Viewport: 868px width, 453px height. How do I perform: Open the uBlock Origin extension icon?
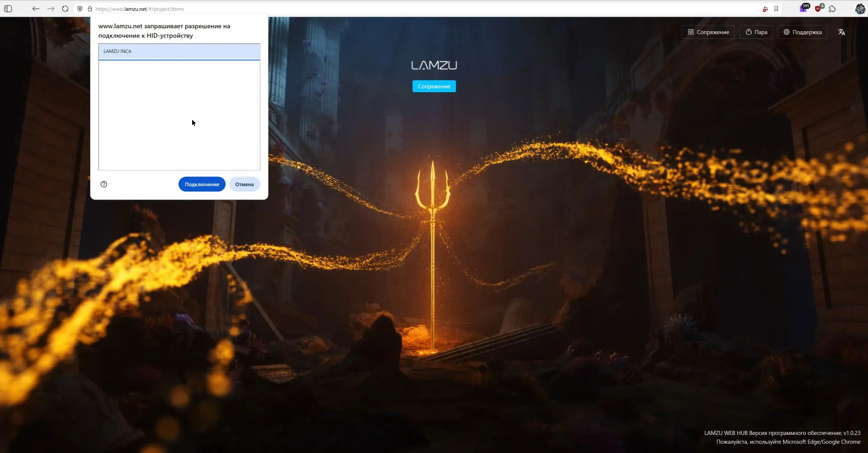[818, 9]
